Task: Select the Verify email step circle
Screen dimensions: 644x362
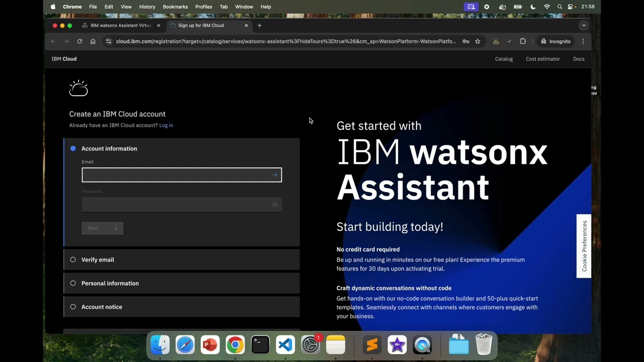Action: pos(73,259)
